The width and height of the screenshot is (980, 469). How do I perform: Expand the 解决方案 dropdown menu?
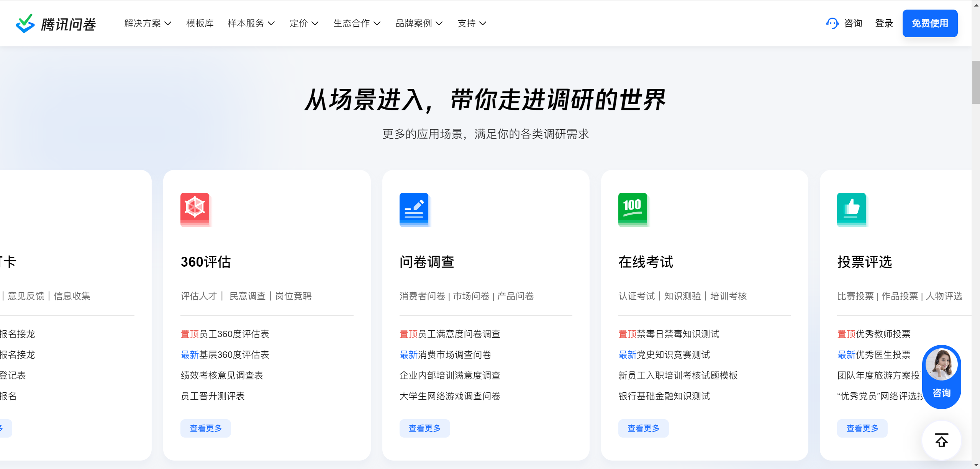pyautogui.click(x=147, y=23)
